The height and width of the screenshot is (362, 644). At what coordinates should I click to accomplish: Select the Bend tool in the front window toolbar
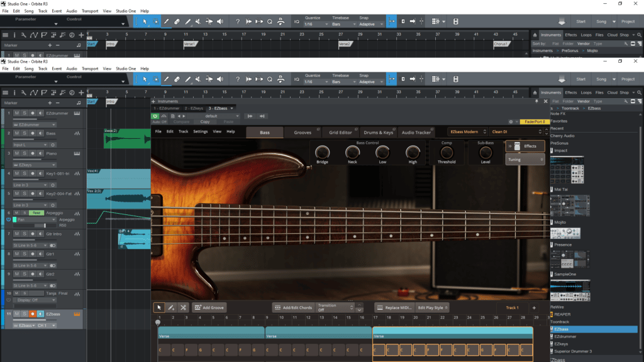tap(209, 79)
